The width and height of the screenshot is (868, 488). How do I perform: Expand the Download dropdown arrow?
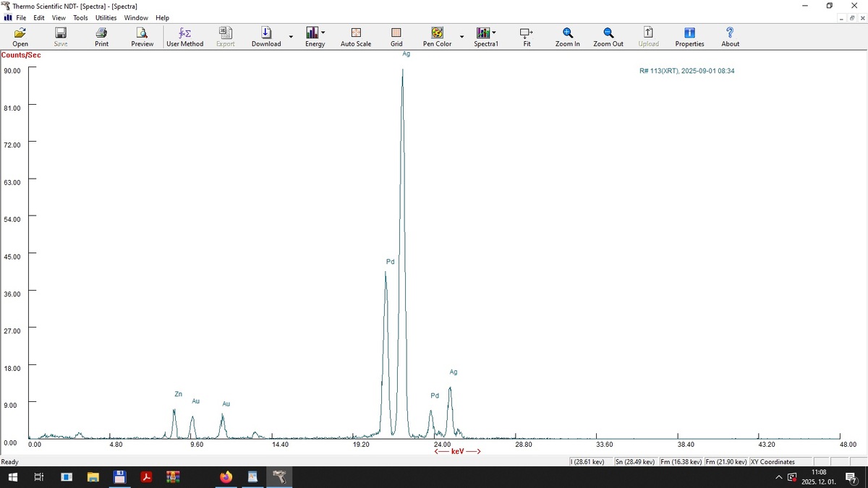pyautogui.click(x=291, y=37)
